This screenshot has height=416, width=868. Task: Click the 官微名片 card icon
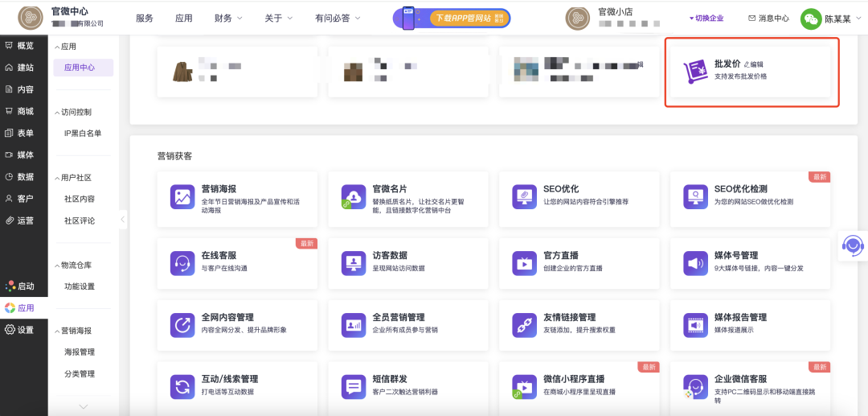[353, 197]
